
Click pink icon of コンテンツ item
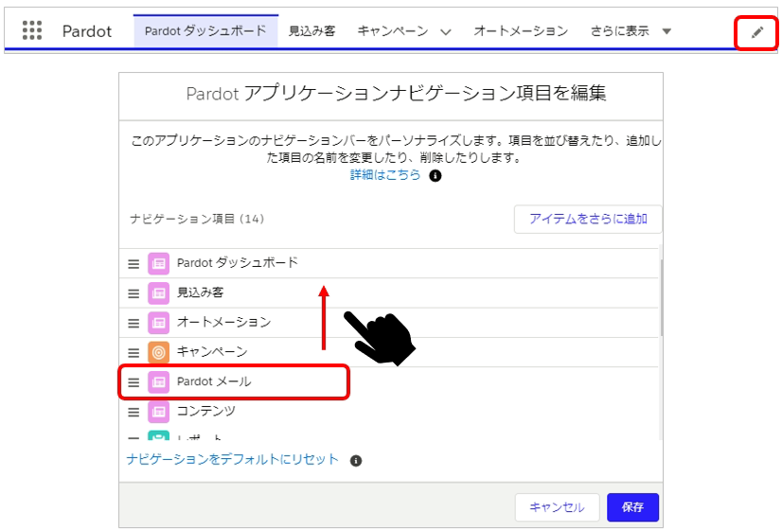pyautogui.click(x=159, y=412)
